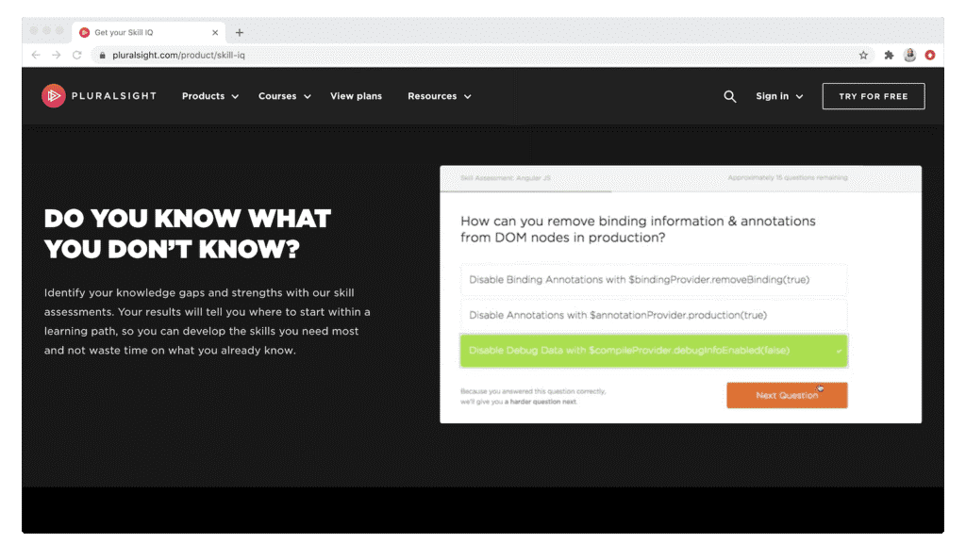The image size is (966, 560).
Task: Close the Get your Skill IQ tab
Action: pyautogui.click(x=215, y=33)
